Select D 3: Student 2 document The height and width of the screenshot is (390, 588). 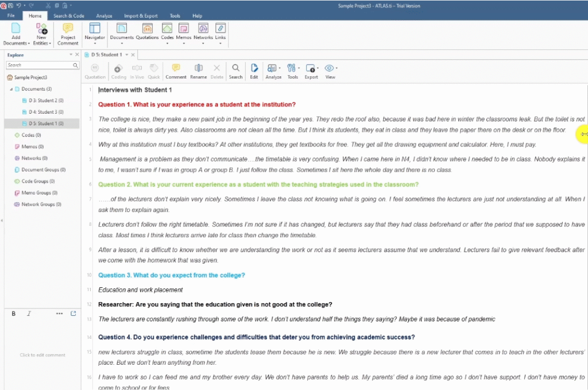[x=46, y=101]
